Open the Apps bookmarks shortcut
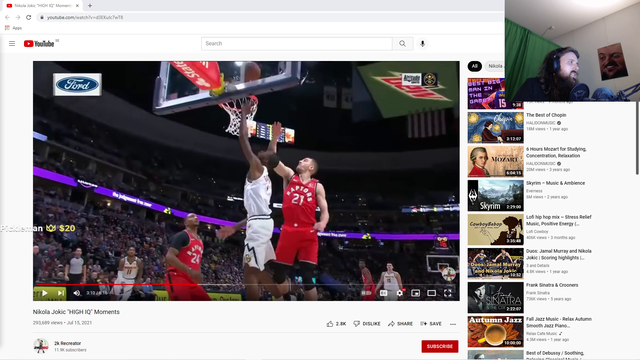640x360 pixels. click(13, 28)
